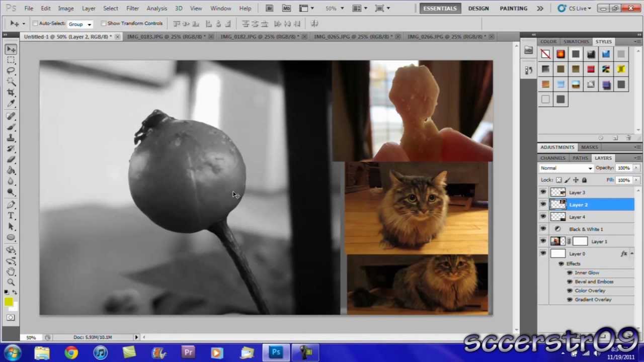The width and height of the screenshot is (644, 362).
Task: Launch Bridge from the application bar
Action: (x=270, y=9)
